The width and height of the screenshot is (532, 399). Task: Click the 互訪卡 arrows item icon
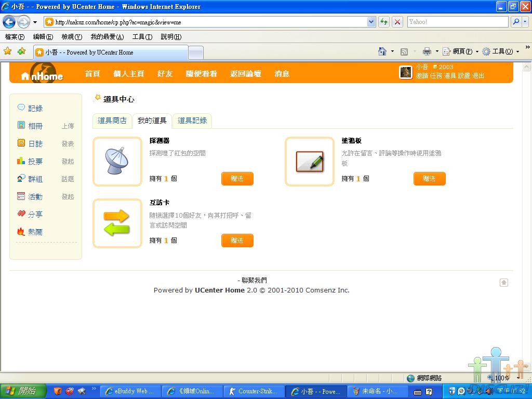[117, 223]
